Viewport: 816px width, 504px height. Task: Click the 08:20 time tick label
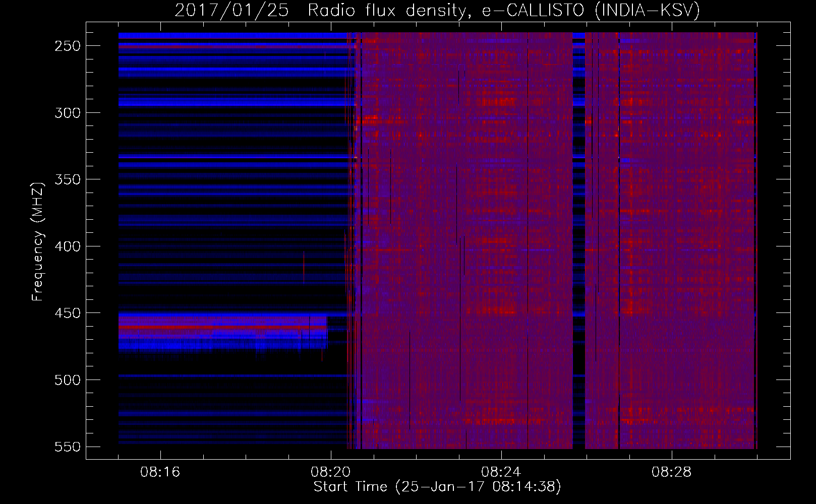point(330,472)
